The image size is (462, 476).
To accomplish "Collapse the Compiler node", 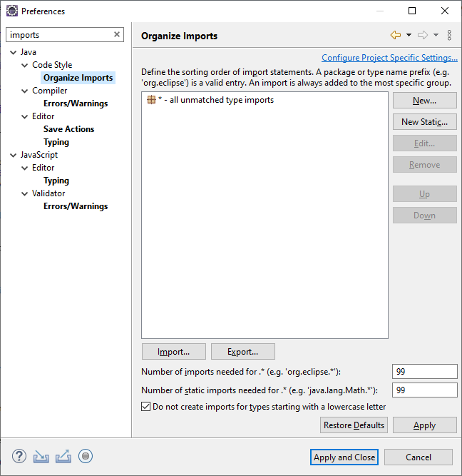I will click(24, 91).
